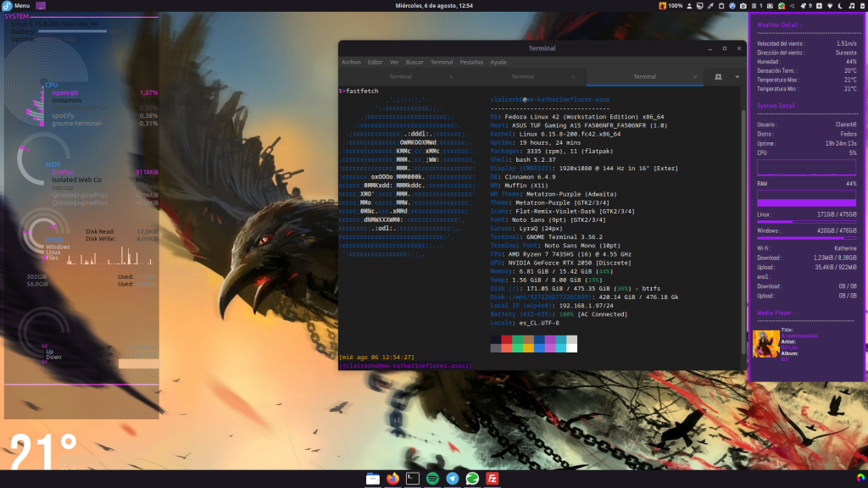
Task: Click the "AMD Ryzen 7 7435HS" CPU line
Action: pos(561,254)
